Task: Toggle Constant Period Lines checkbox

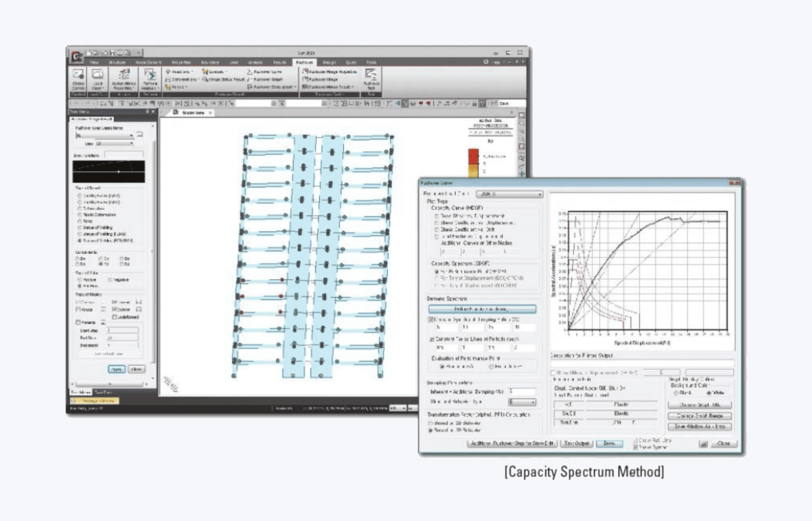Action: coord(432,339)
